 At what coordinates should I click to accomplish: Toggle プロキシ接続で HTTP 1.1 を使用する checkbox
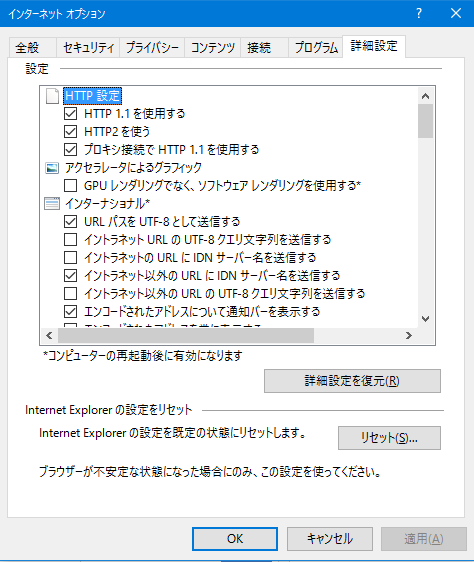pyautogui.click(x=70, y=149)
